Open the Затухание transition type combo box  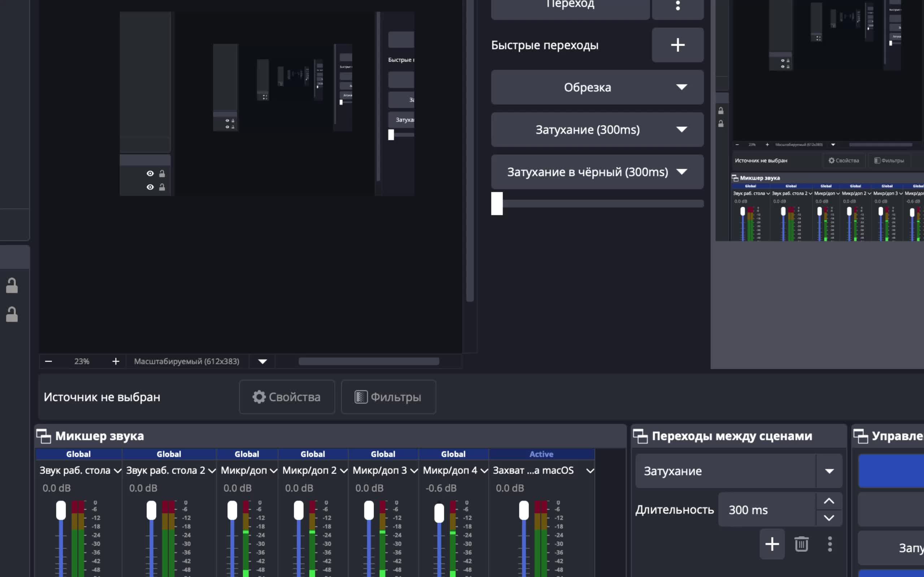pyautogui.click(x=829, y=471)
